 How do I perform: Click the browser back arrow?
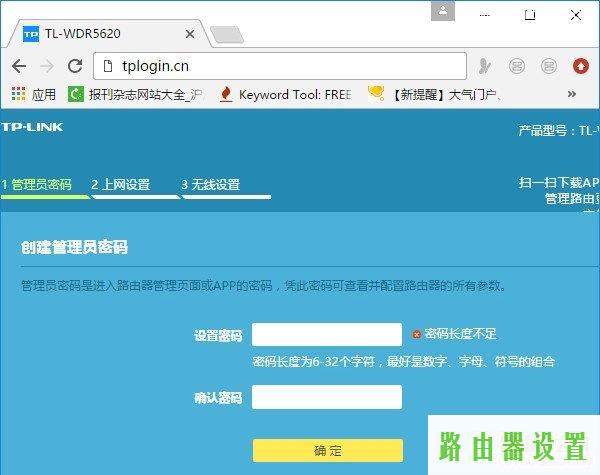pos(18,66)
